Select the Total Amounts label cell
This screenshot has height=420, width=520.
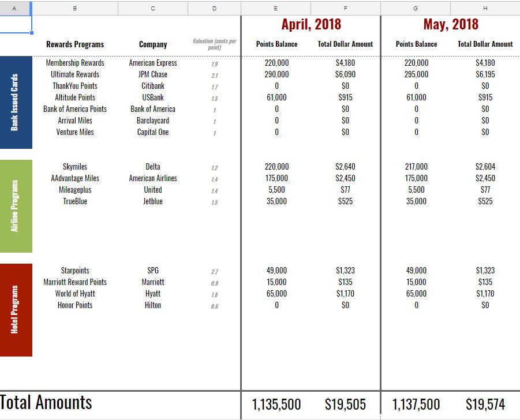46,403
